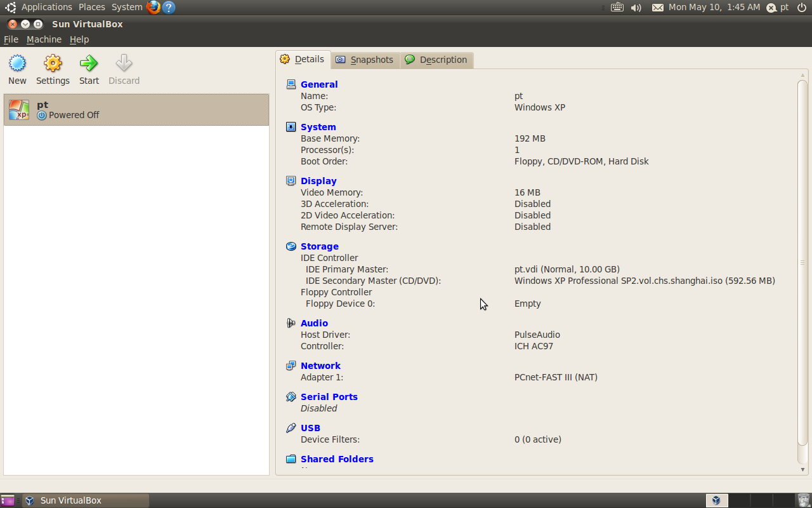The height and width of the screenshot is (508, 812).
Task: Open the Shared Folders settings link
Action: [x=337, y=459]
